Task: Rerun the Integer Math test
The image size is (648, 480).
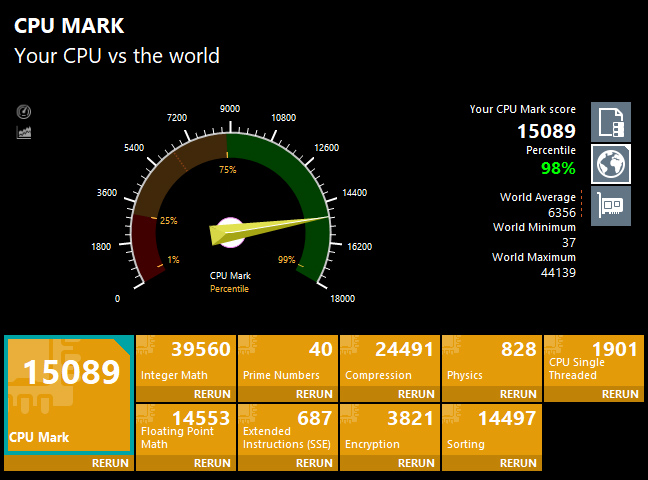Action: point(212,394)
